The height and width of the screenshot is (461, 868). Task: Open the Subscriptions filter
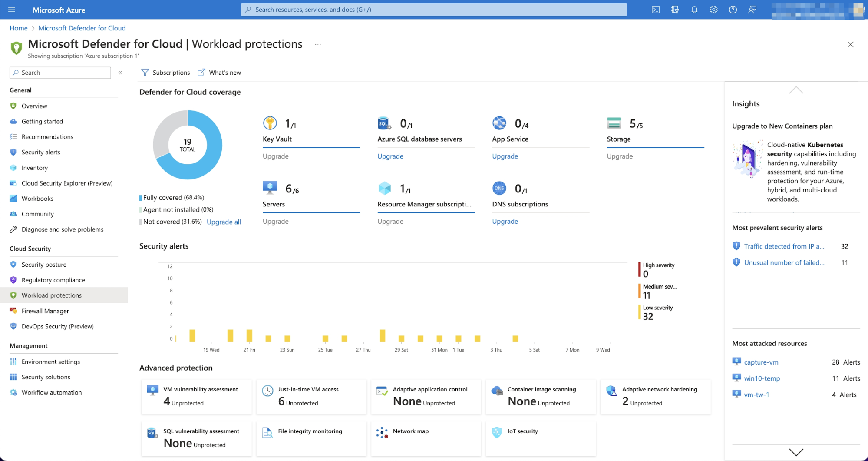coord(165,73)
